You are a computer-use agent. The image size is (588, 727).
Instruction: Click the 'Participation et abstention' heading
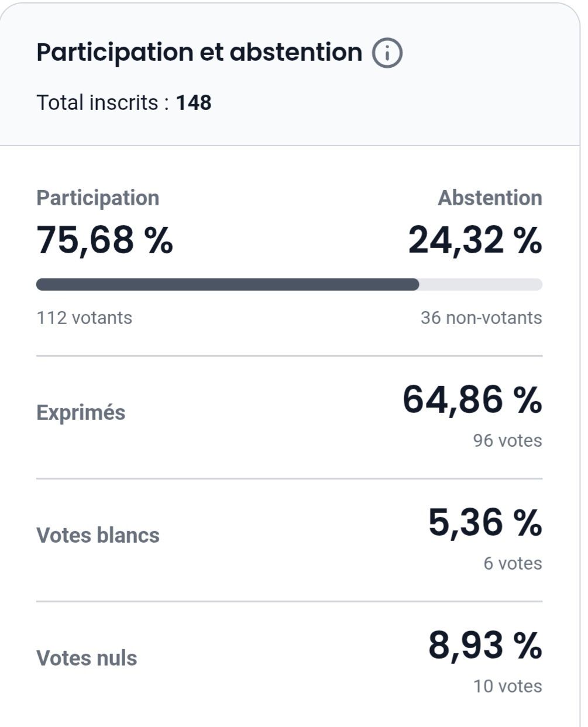pos(199,52)
